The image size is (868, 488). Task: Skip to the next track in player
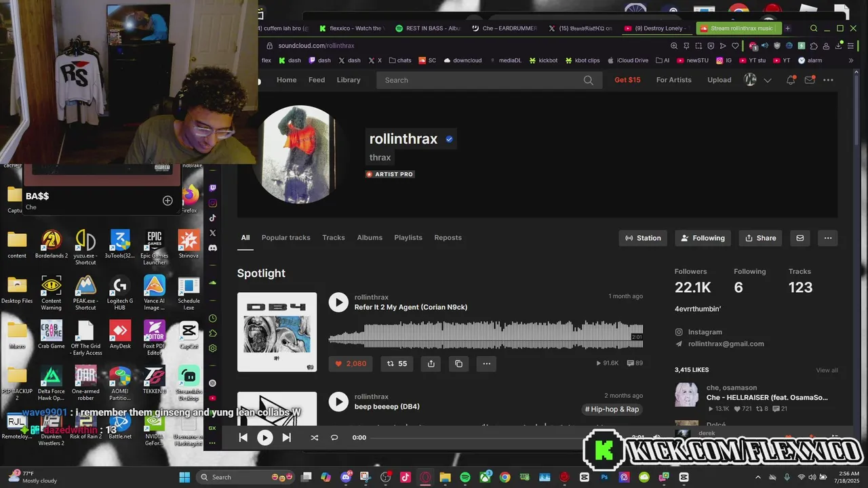coord(286,438)
